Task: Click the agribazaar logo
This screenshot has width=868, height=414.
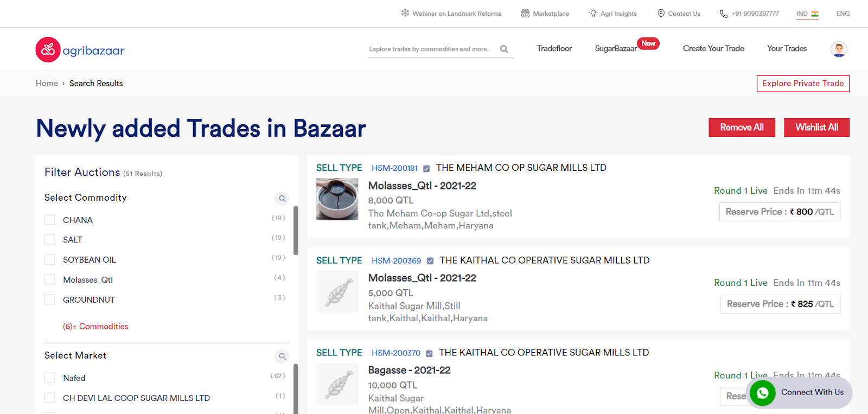Action: (x=80, y=50)
